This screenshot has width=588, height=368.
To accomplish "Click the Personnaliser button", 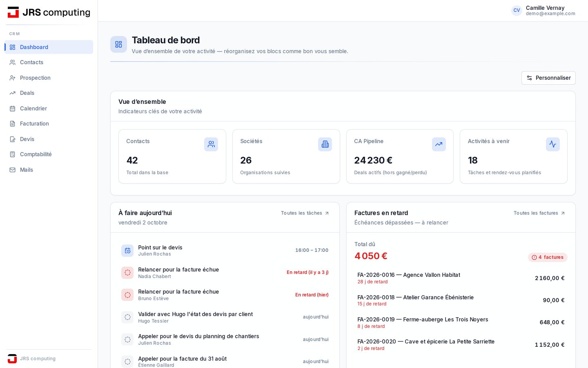I will click(548, 78).
